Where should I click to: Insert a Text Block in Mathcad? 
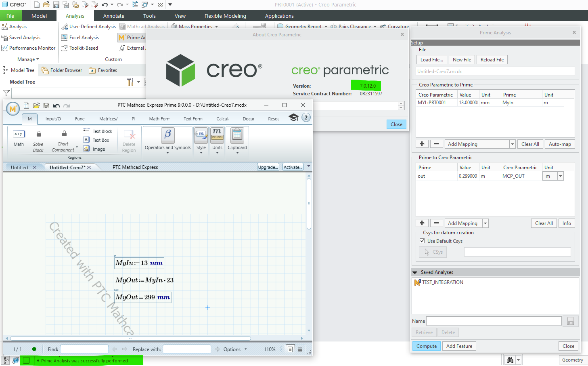98,131
